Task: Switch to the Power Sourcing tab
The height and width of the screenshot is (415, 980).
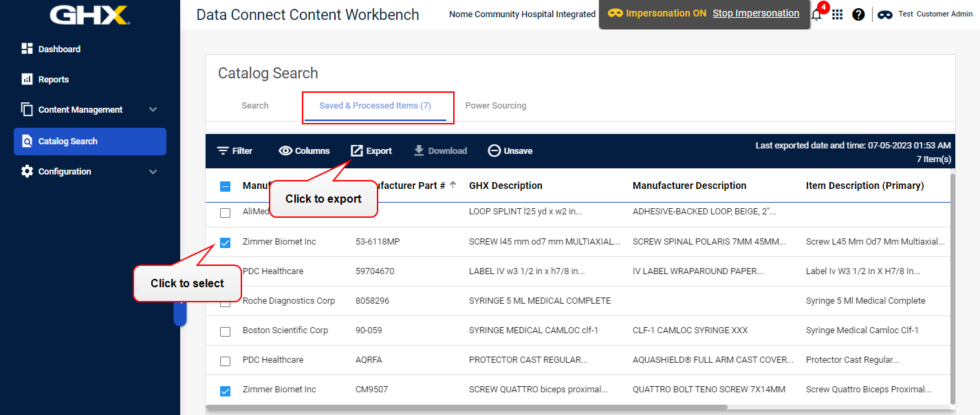Action: [496, 106]
